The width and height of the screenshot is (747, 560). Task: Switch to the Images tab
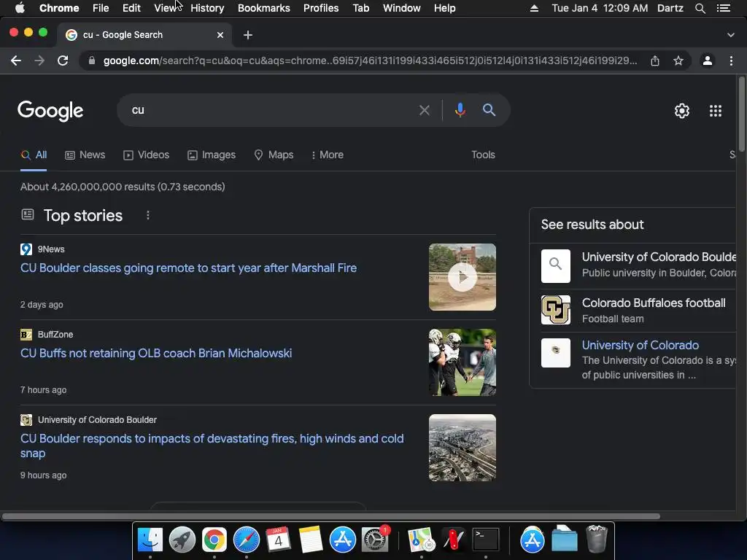tap(212, 155)
